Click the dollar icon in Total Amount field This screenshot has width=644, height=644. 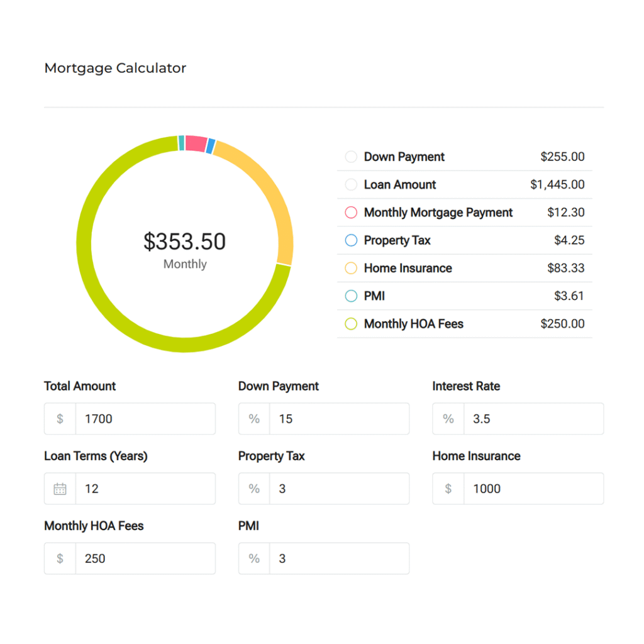point(60,419)
